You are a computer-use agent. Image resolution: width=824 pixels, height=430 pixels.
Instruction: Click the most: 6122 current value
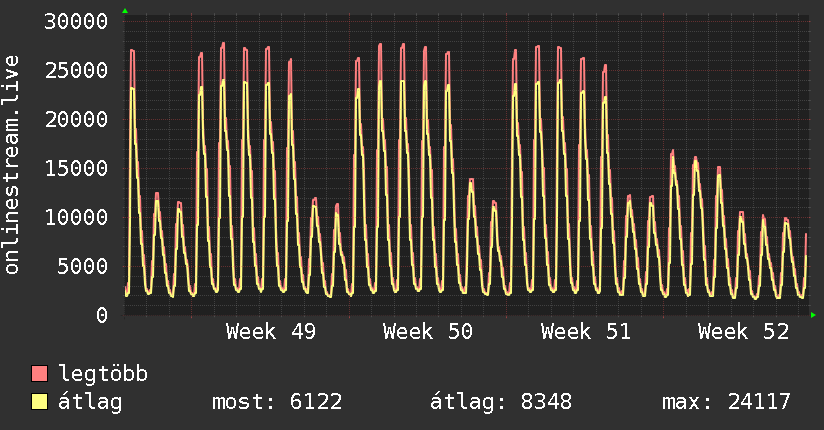click(277, 403)
